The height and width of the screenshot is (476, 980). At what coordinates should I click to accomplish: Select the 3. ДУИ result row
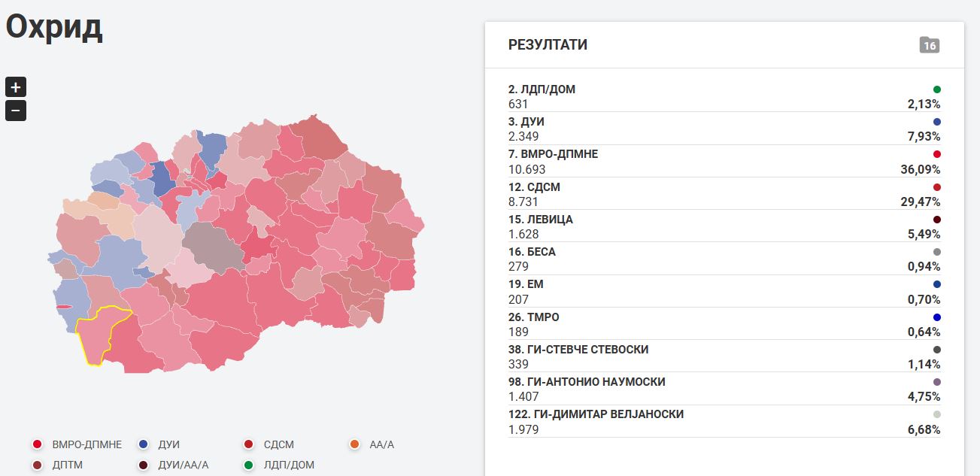click(x=724, y=129)
